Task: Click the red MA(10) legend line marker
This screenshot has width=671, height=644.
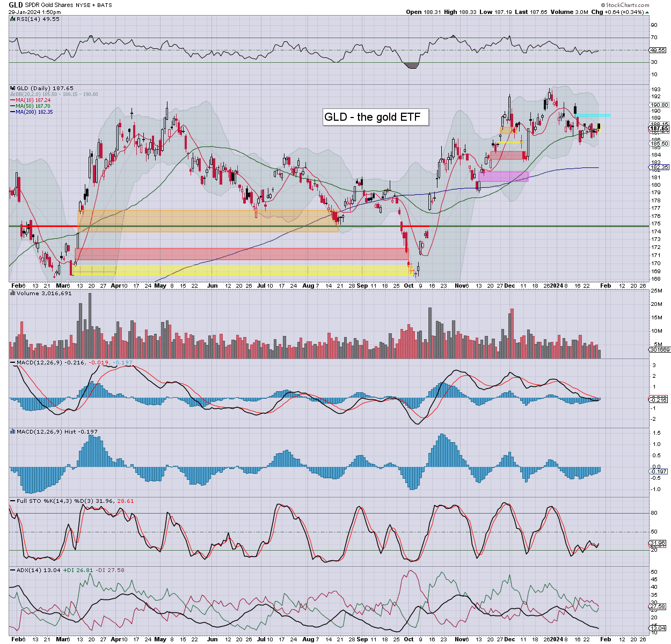Action: click(x=12, y=100)
